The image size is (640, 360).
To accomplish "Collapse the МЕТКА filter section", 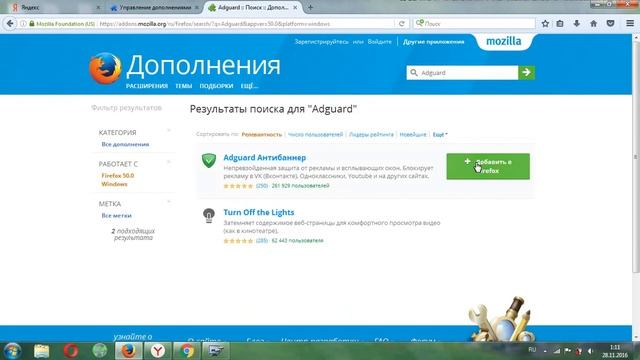I will tap(169, 202).
